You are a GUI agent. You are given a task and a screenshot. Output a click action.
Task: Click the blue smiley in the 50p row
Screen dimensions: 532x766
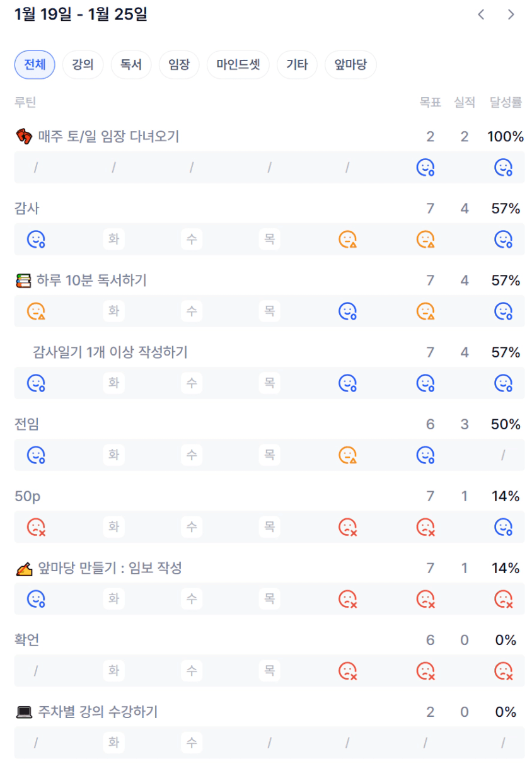pos(503,526)
